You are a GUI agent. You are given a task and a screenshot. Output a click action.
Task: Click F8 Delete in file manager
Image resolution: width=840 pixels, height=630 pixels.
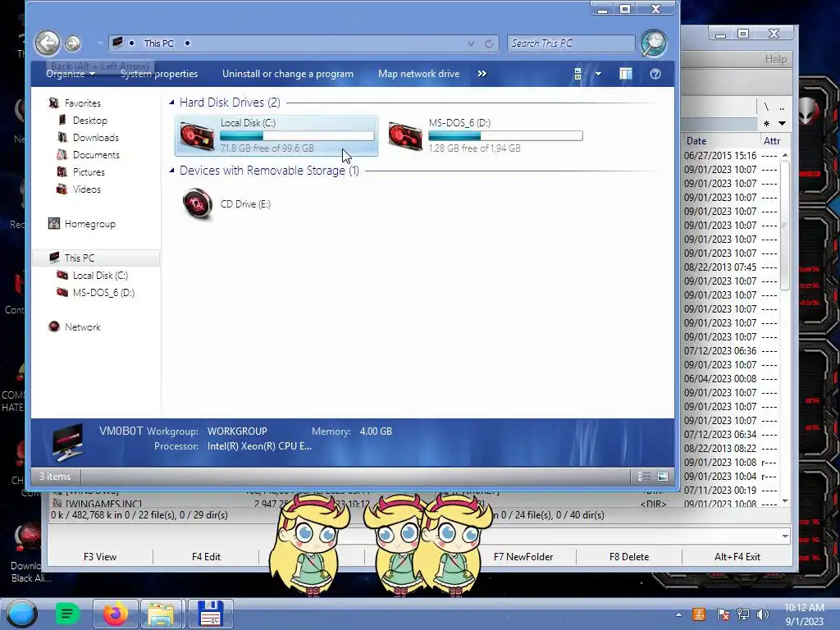pyautogui.click(x=629, y=557)
